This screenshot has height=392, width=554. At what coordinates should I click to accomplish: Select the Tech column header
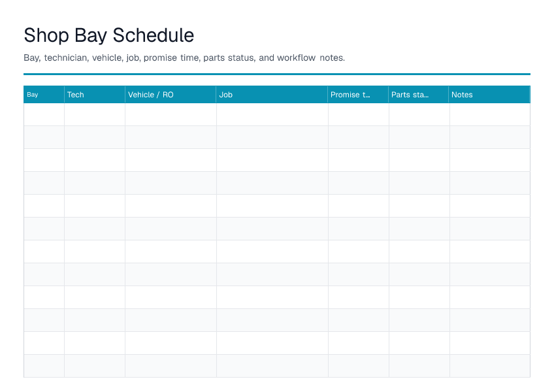tap(95, 94)
